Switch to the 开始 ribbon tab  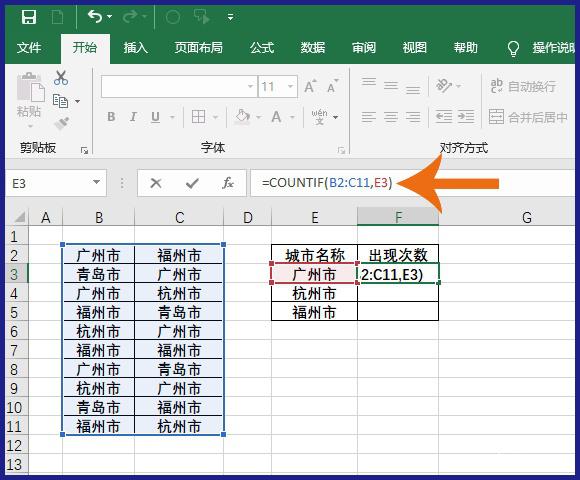[x=85, y=48]
